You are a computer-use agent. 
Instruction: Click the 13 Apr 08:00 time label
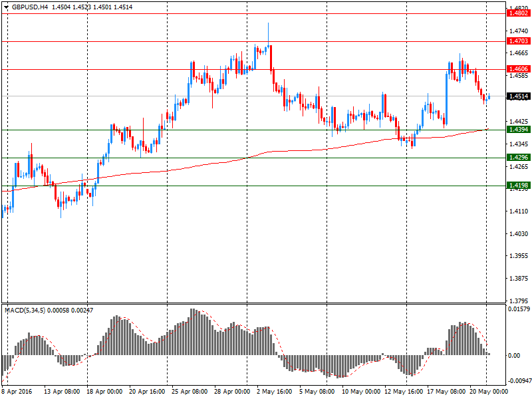pos(62,392)
